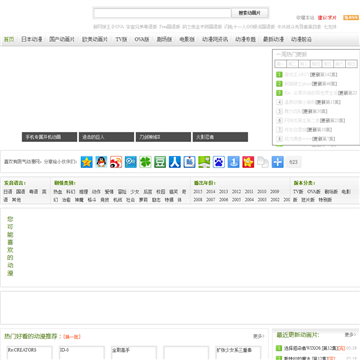Screen dimensions: 360x360
Task: Open 动漫专题 in the navigation bar
Action: click(245, 39)
